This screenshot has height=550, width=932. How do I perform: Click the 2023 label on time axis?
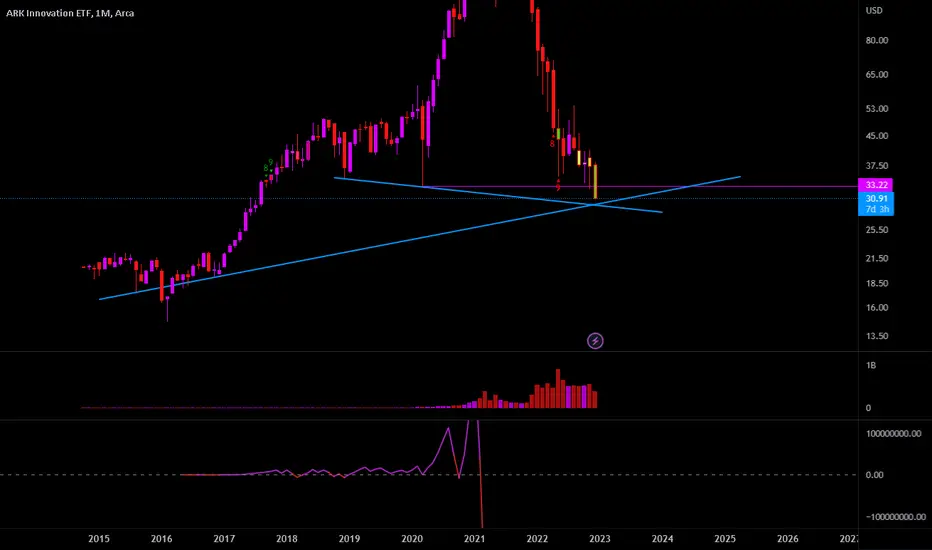(600, 539)
